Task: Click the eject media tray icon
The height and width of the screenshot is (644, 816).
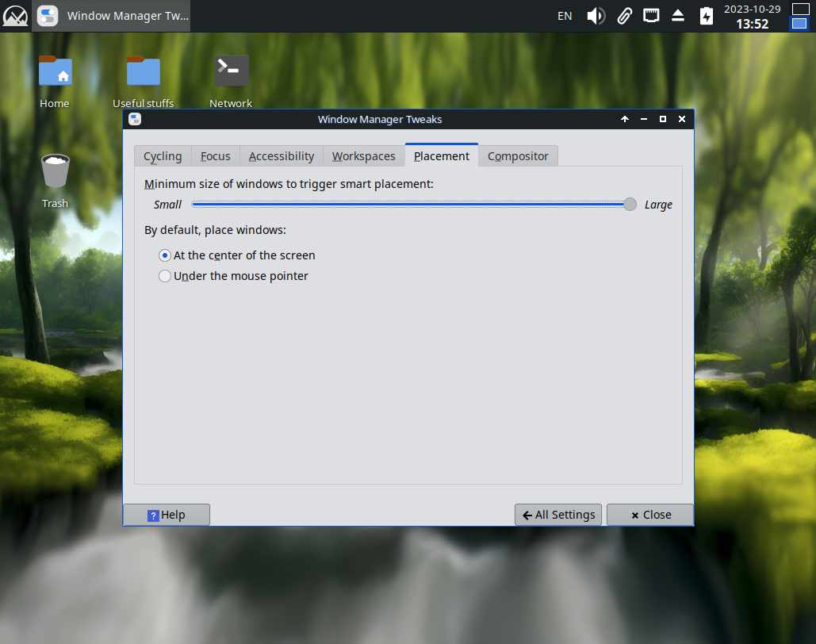Action: (677, 16)
